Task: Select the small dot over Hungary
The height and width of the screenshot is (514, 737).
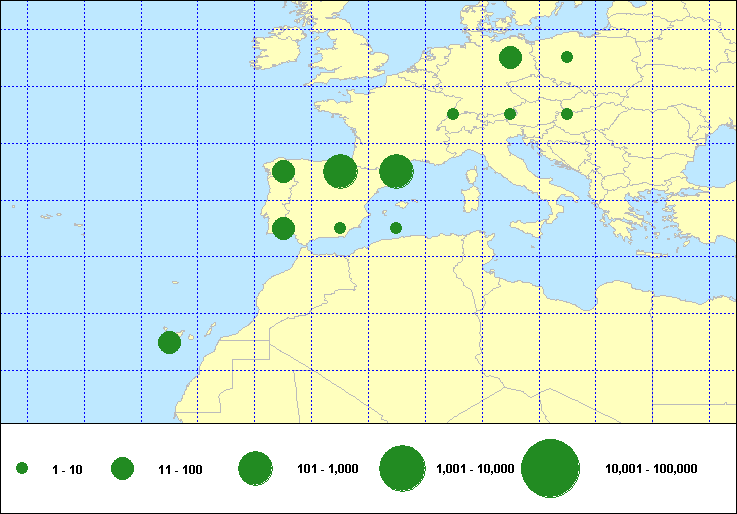Action: (567, 114)
